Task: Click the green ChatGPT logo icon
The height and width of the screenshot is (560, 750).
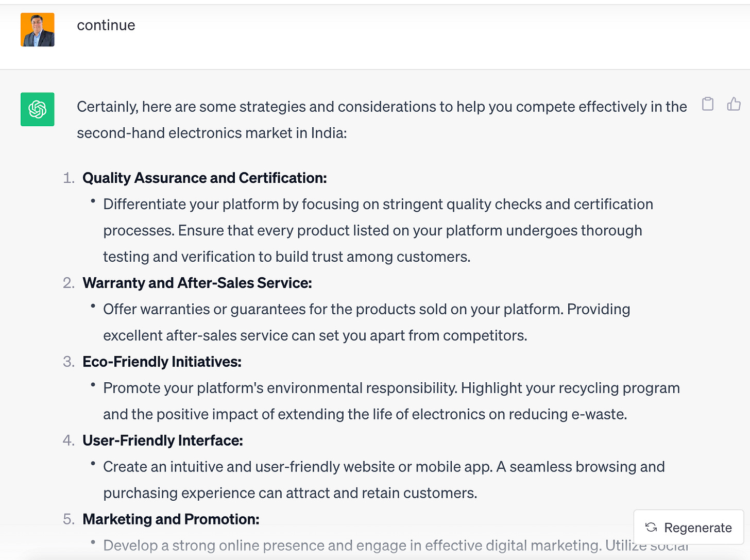Action: pos(38,109)
